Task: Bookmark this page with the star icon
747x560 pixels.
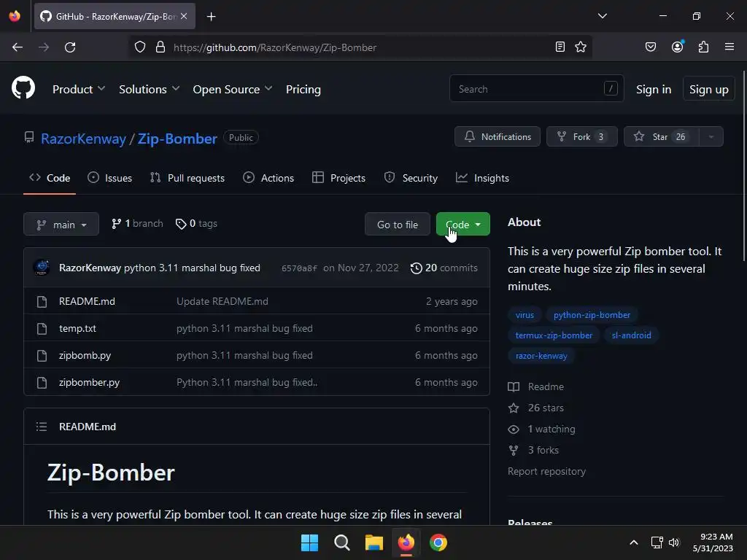Action: 580,47
